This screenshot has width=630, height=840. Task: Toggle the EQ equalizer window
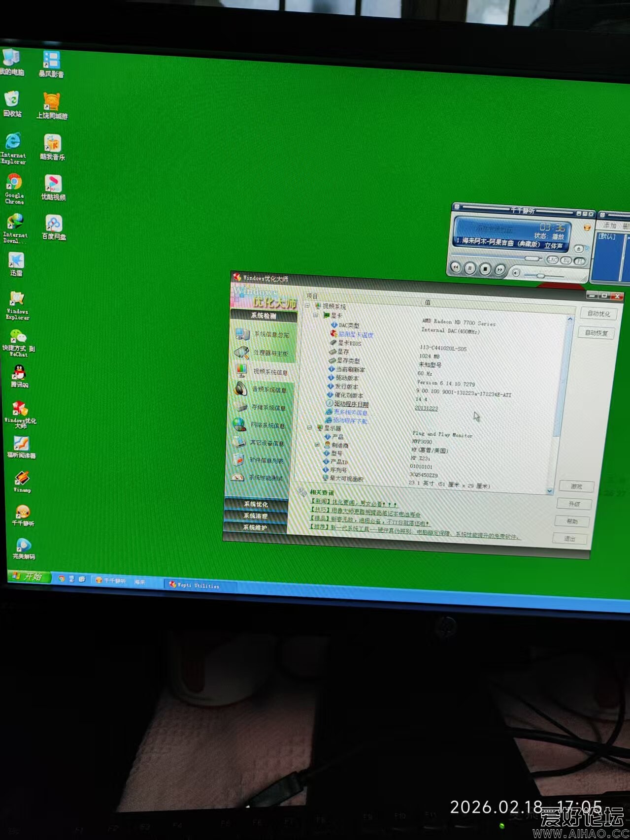tap(566, 260)
